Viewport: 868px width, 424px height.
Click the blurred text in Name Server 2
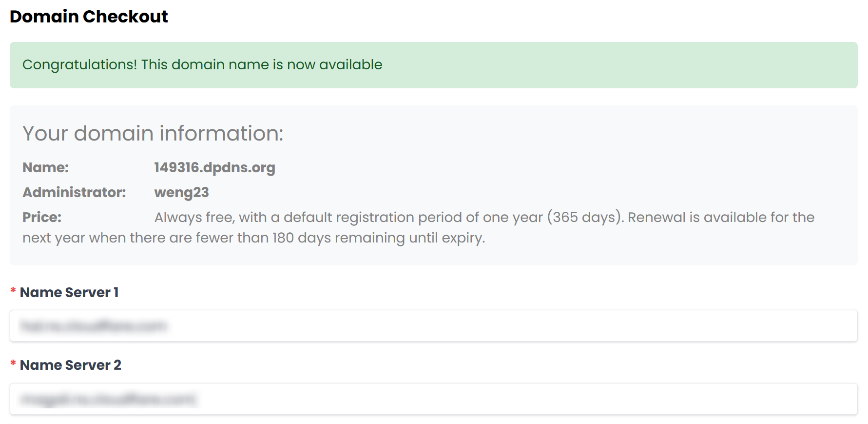click(108, 399)
